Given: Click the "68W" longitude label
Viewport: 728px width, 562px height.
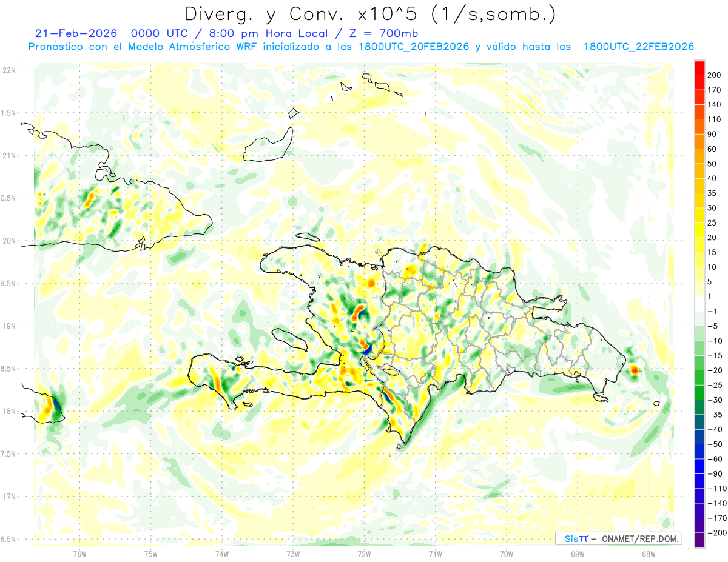Looking at the screenshot, I should pyautogui.click(x=649, y=553).
